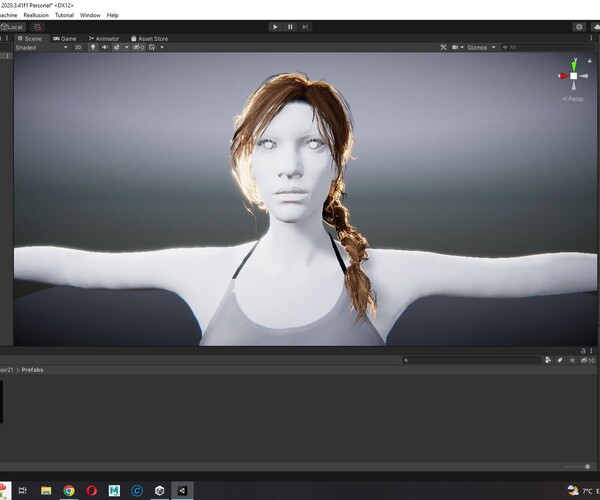Click the Scene view search field
Viewport: 600px width, 500px height.
[547, 47]
